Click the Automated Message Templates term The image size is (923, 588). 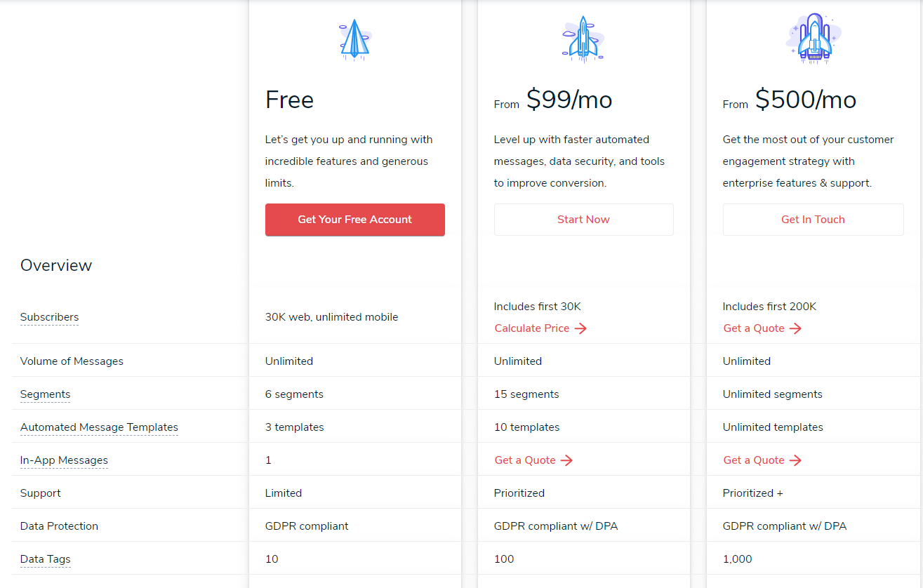point(98,427)
